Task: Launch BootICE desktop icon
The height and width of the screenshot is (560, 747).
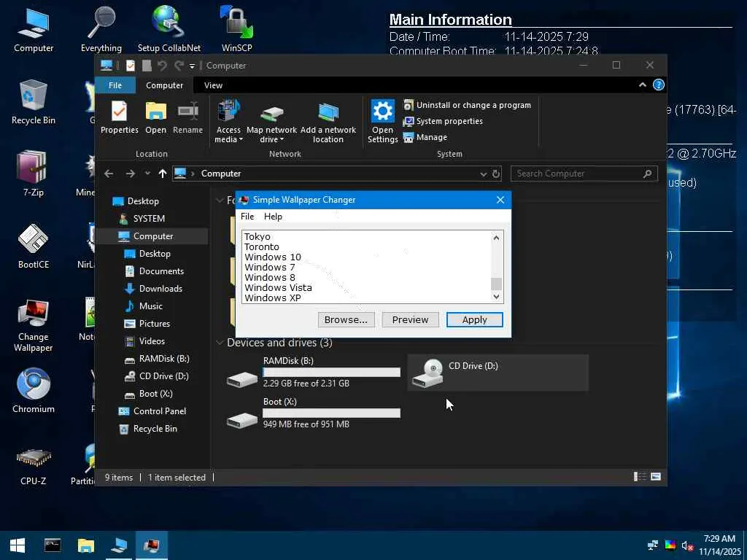Action: [x=34, y=246]
